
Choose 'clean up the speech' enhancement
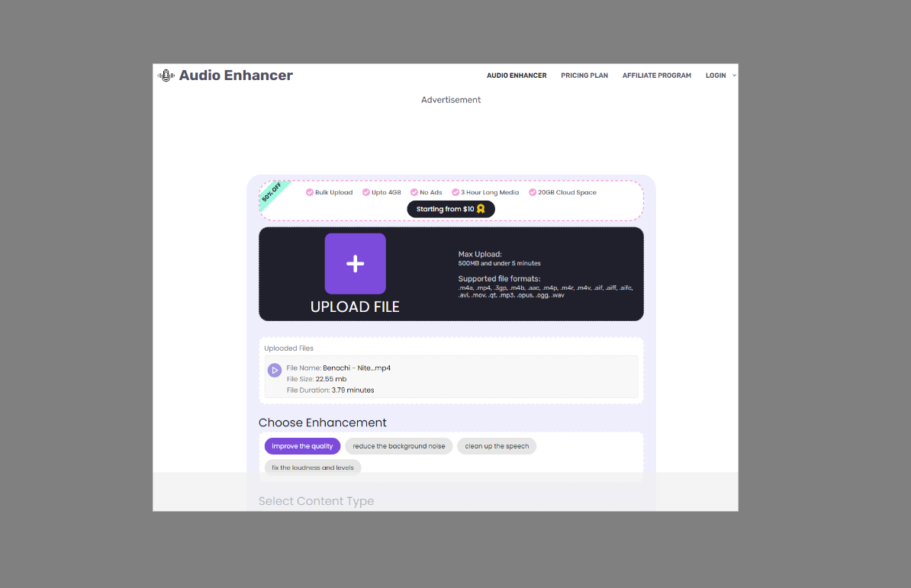(497, 446)
